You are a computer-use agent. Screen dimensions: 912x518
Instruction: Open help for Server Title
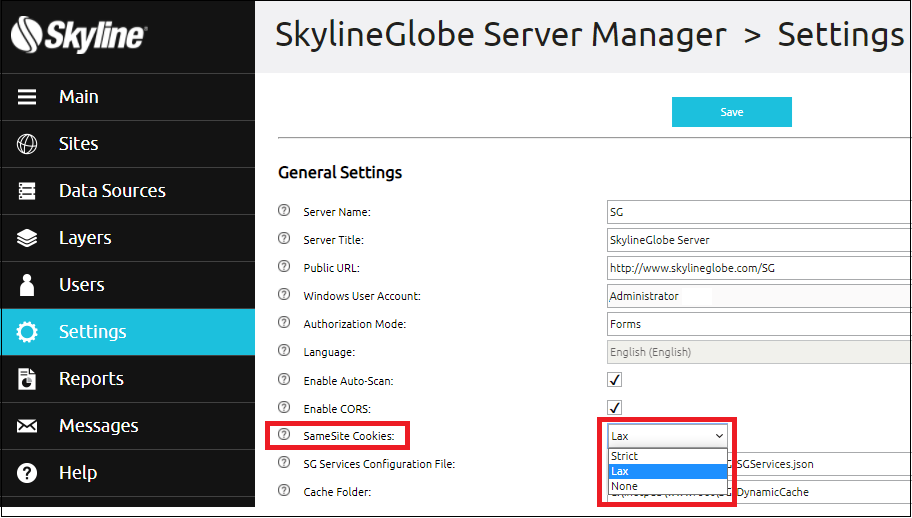(x=284, y=238)
